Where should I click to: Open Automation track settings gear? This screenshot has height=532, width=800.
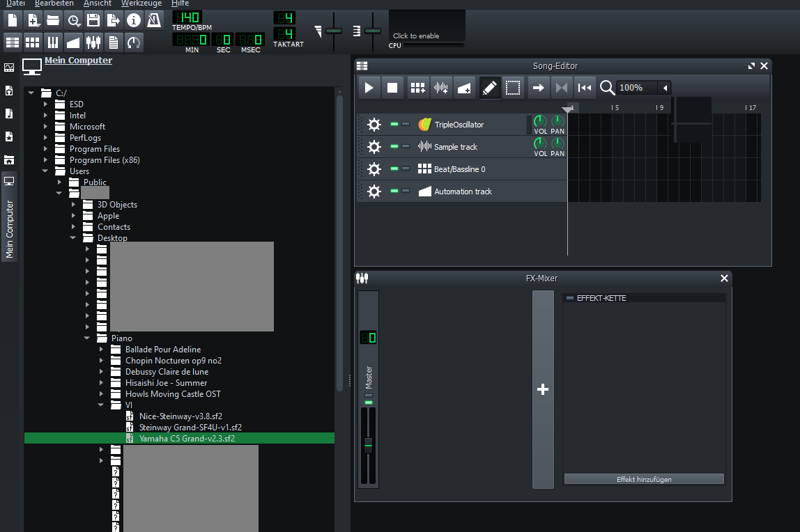374,191
